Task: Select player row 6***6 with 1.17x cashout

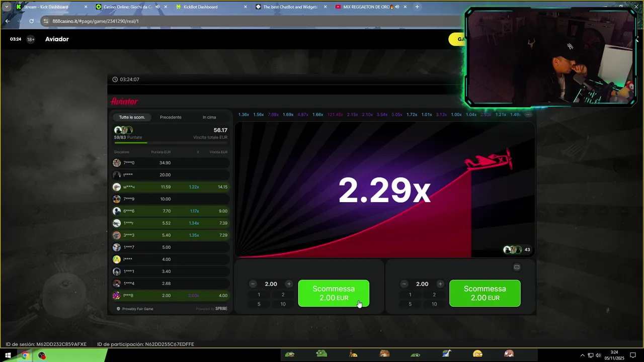Action: pyautogui.click(x=171, y=211)
